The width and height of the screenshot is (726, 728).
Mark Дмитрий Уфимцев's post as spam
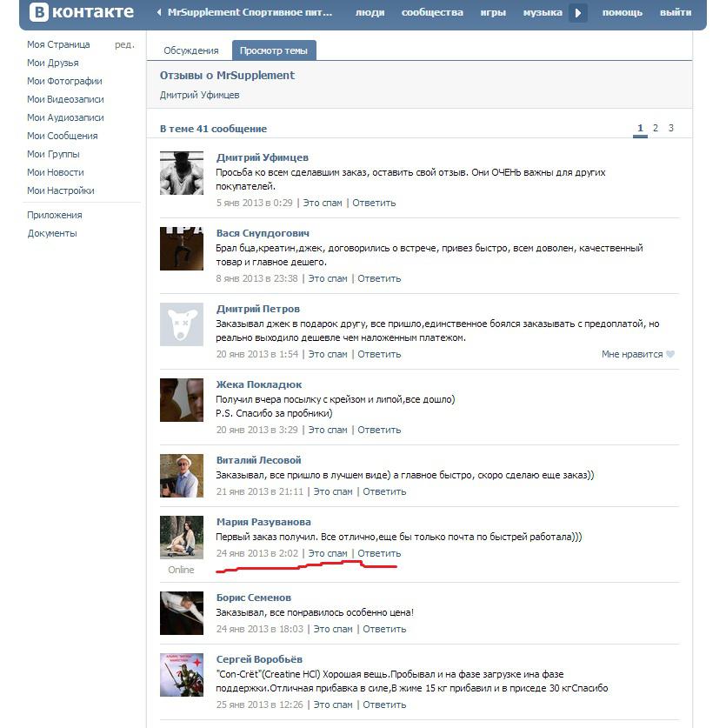click(x=323, y=203)
